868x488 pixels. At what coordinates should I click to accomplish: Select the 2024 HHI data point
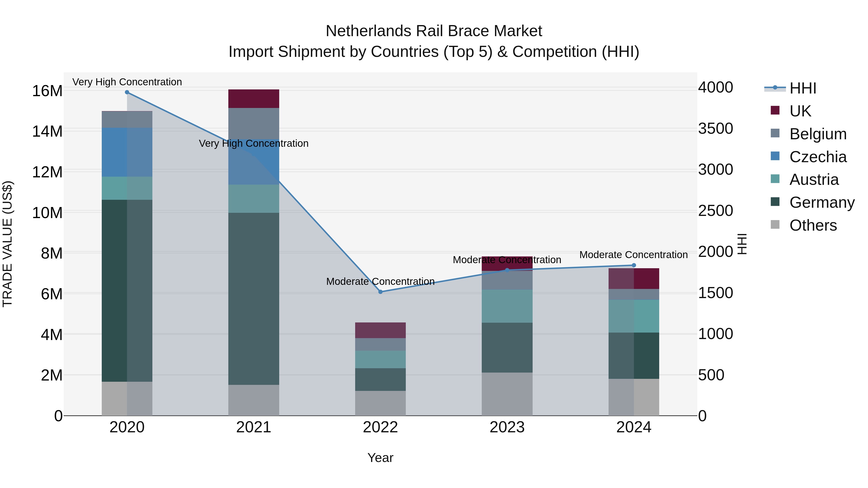(x=634, y=265)
